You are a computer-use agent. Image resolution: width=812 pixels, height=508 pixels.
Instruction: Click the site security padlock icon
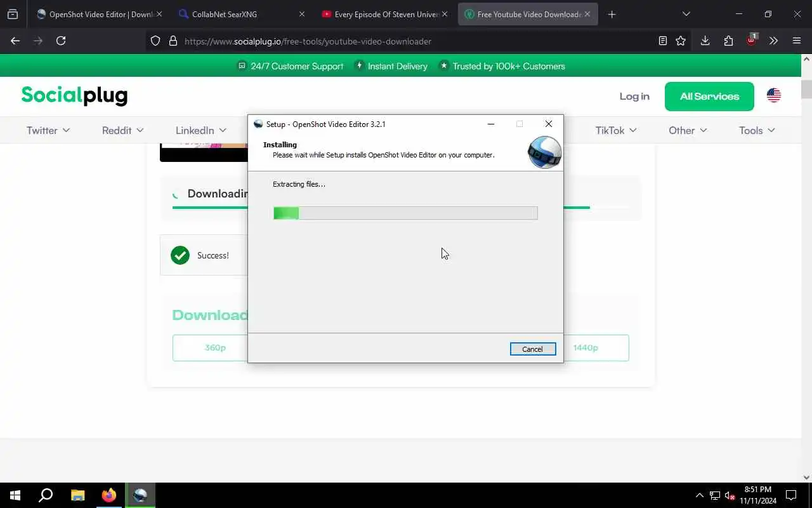pos(173,41)
